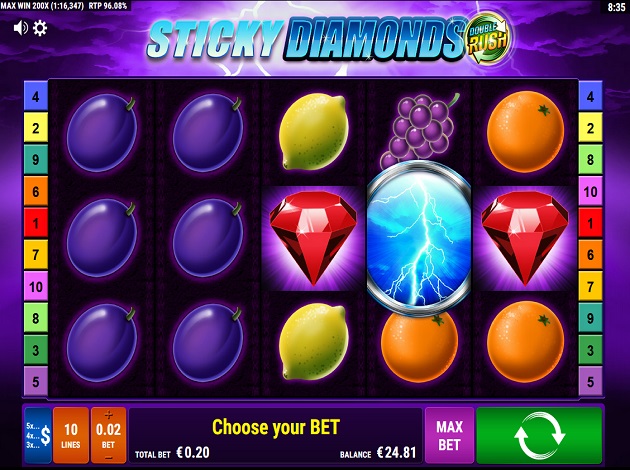Increase bet with the plus sign

pos(108,415)
